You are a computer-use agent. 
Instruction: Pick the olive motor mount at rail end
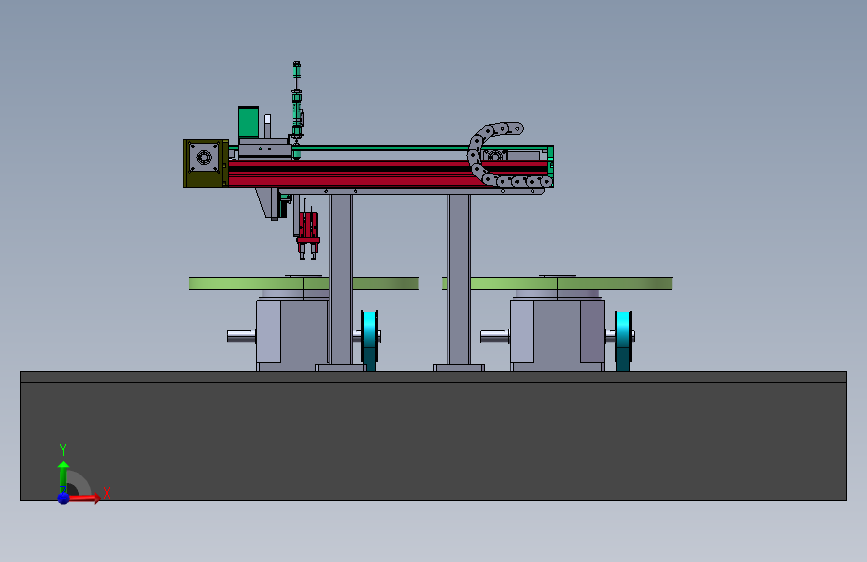coord(206,163)
